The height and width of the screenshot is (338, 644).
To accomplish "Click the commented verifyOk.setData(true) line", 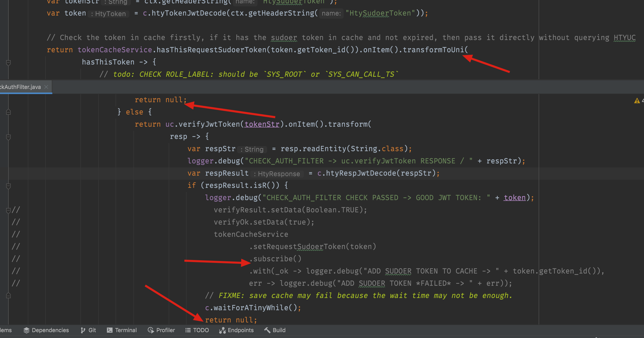I will pyautogui.click(x=264, y=222).
